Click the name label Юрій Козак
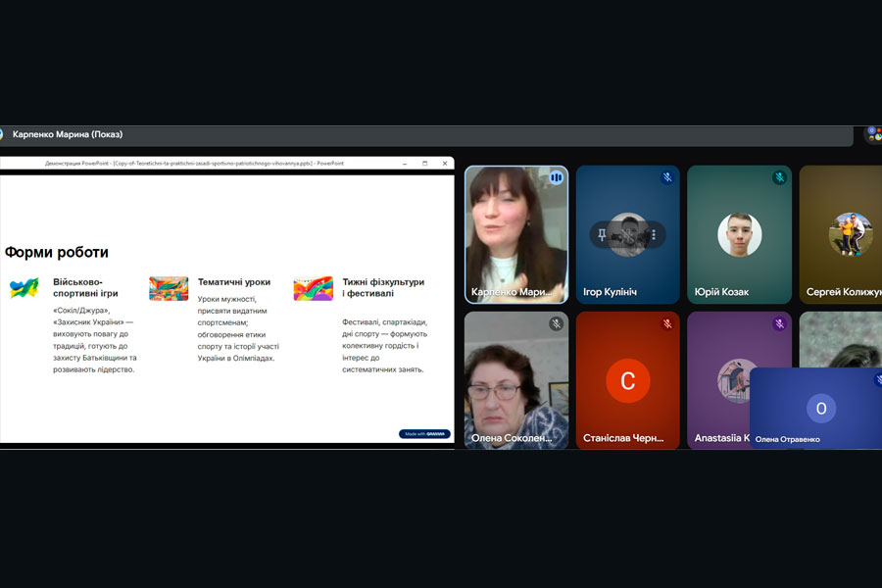 point(721,292)
